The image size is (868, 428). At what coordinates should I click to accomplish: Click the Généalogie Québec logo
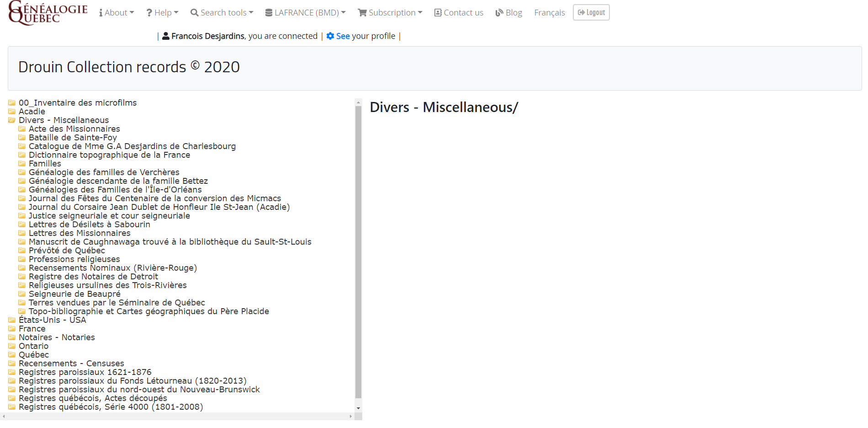tap(48, 13)
